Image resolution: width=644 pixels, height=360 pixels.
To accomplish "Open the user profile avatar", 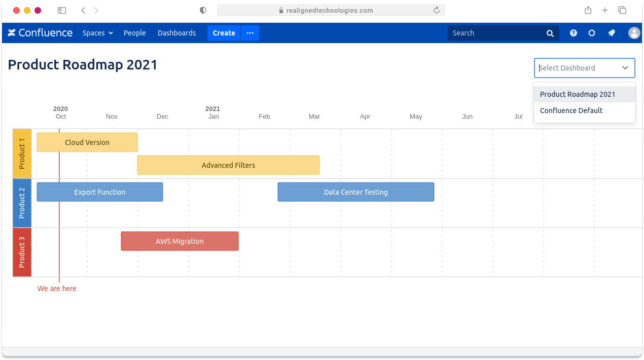I will (x=634, y=32).
